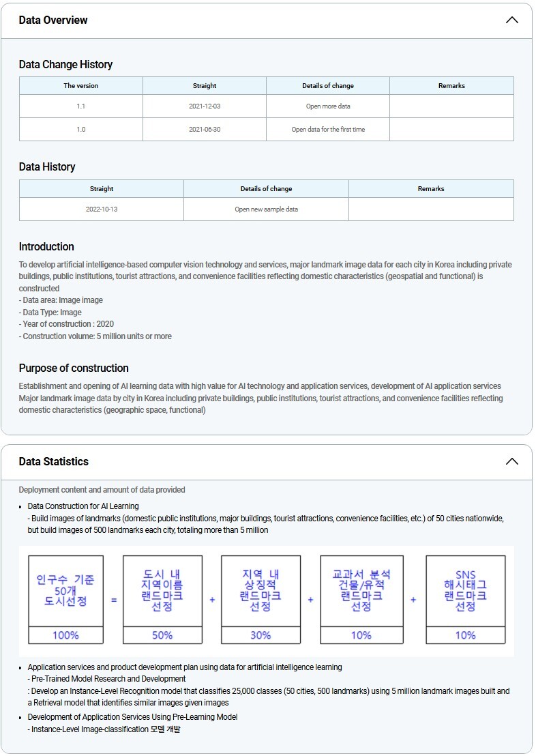
Task: Click the 2021-06-30 date cell
Action: [x=205, y=130]
